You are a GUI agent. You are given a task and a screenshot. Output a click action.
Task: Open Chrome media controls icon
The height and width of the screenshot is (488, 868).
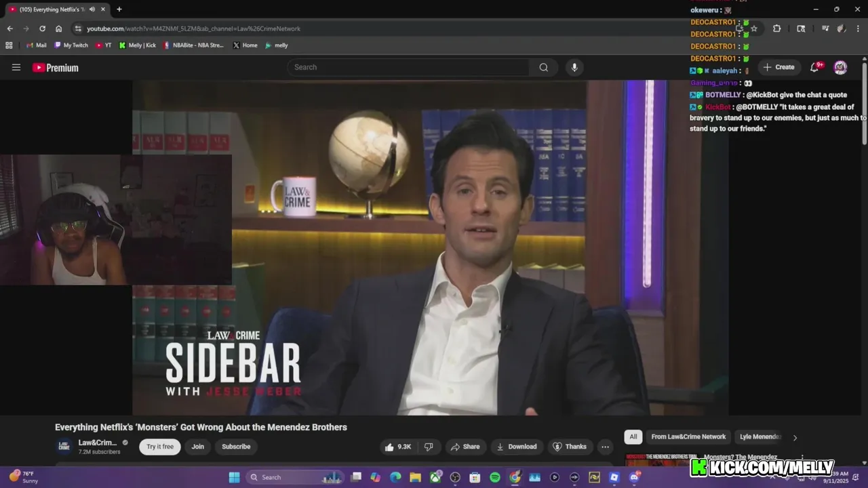point(825,28)
